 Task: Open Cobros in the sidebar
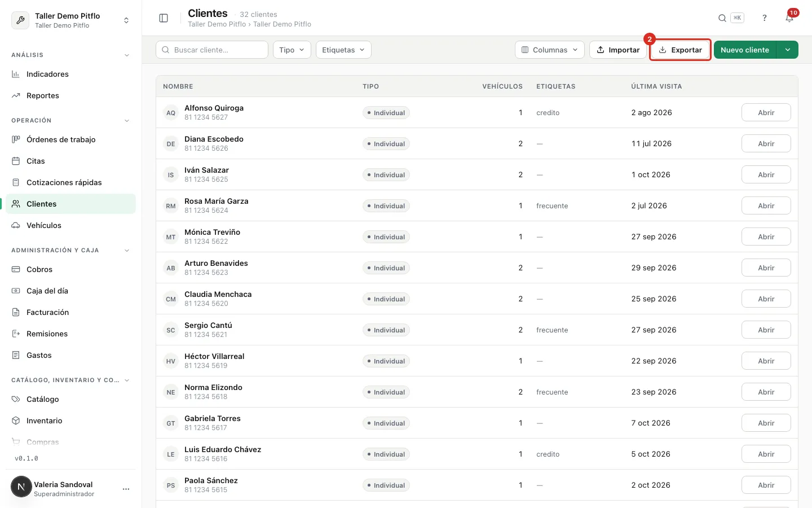71,269
